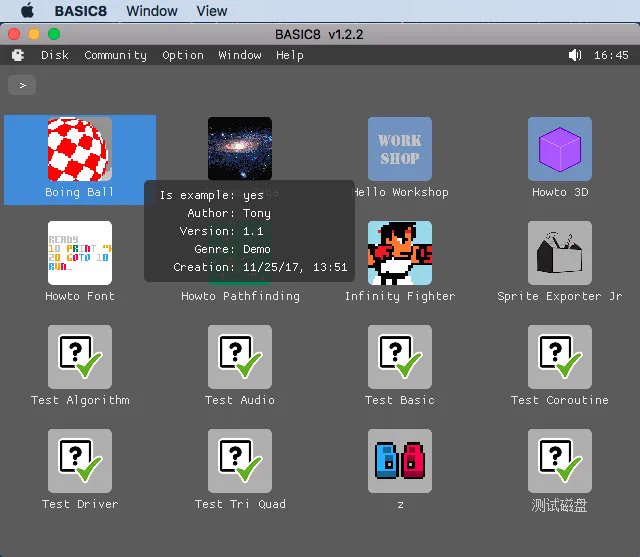
Task: Open the Option menu
Action: (x=183, y=55)
